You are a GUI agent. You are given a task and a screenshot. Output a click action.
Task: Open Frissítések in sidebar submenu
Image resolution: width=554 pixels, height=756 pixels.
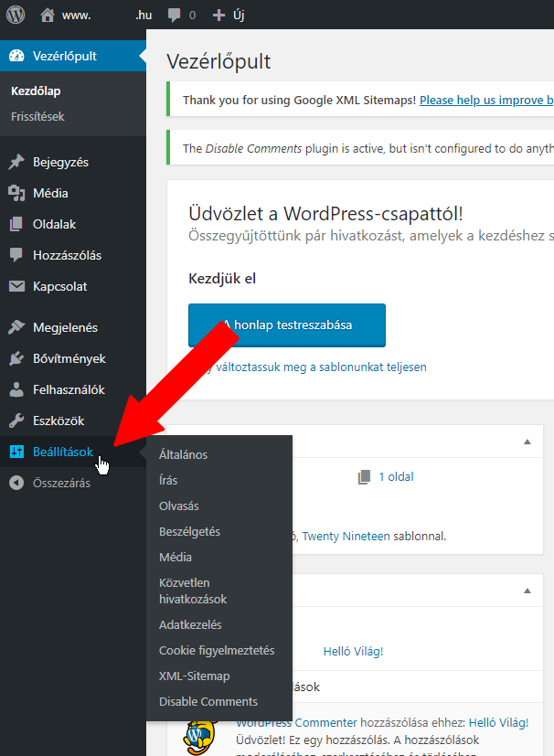tap(37, 117)
